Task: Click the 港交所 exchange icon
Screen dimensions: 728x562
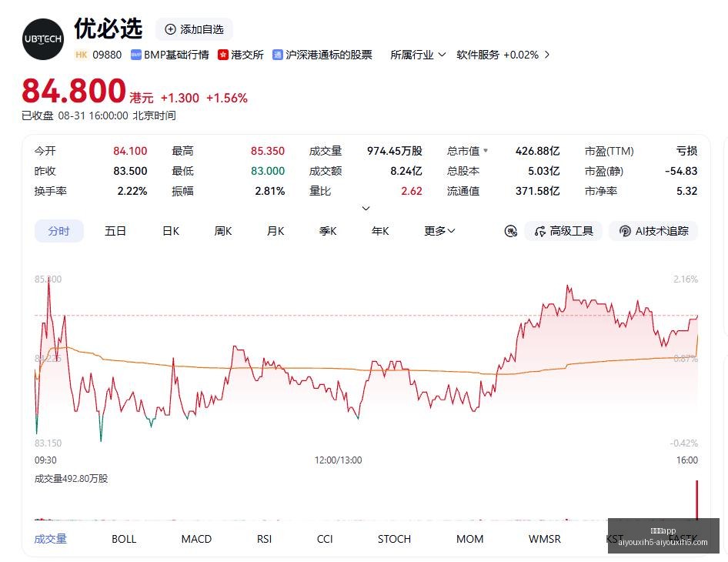Action: click(x=223, y=55)
